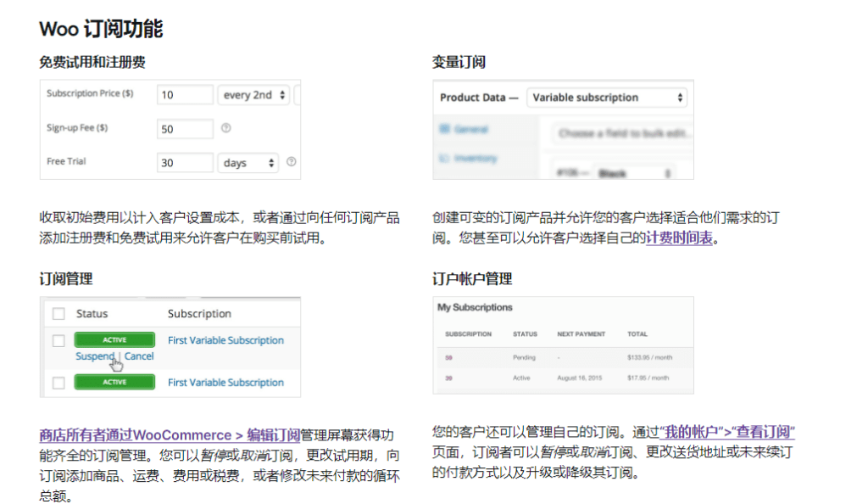Select the blurred General tab in Product Data

click(x=471, y=129)
